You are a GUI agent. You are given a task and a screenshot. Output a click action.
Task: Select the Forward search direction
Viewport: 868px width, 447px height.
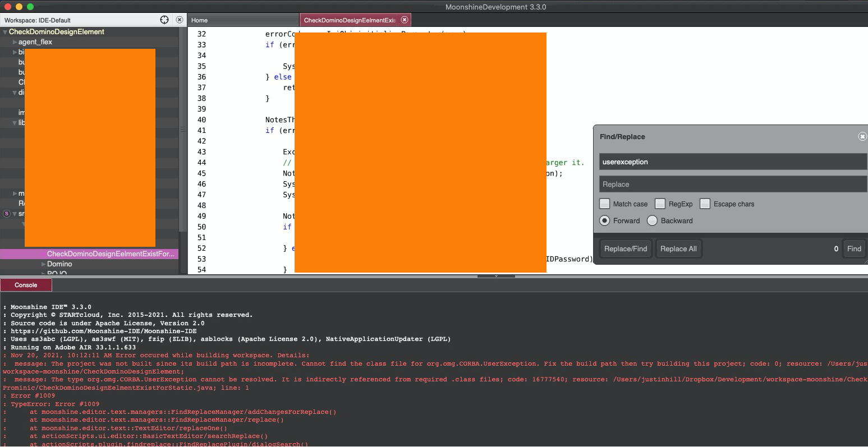click(604, 220)
